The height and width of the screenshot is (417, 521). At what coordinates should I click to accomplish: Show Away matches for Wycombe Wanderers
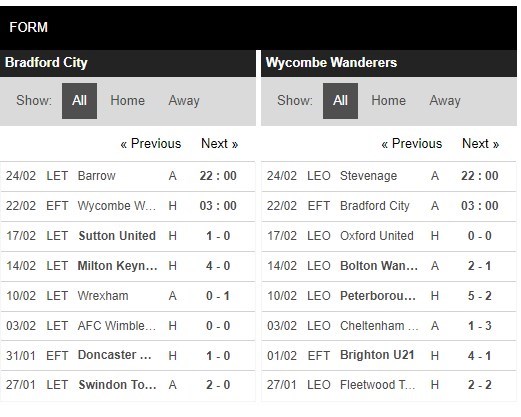(445, 101)
